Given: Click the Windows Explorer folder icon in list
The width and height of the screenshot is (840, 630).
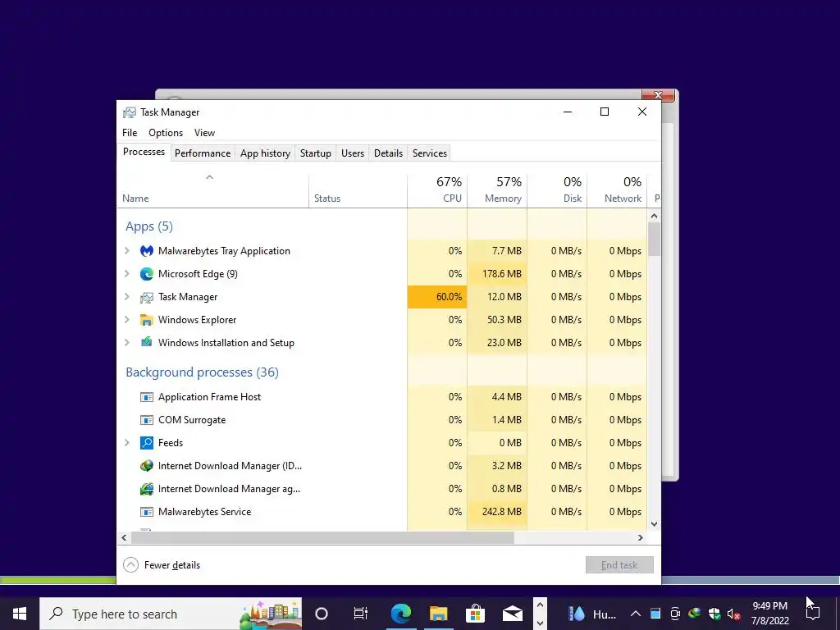Looking at the screenshot, I should (x=146, y=320).
